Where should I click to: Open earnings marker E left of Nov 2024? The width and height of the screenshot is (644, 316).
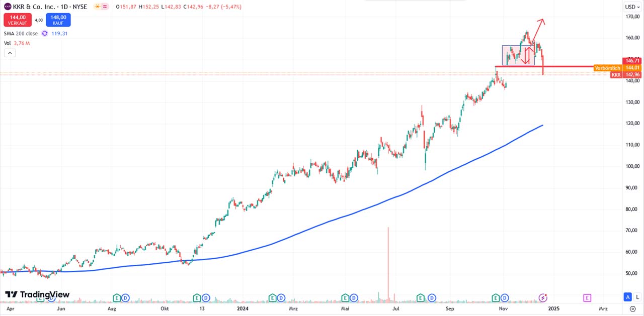(x=496, y=297)
